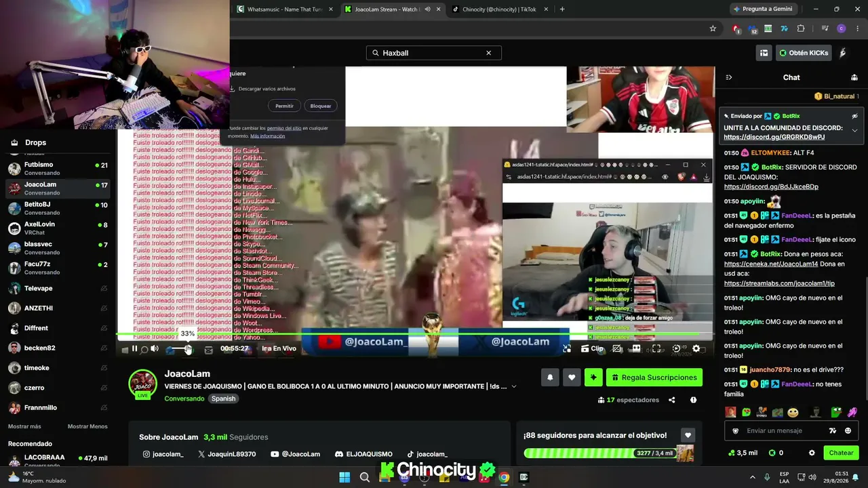Unpin the pinned BotRix message

[x=854, y=116]
